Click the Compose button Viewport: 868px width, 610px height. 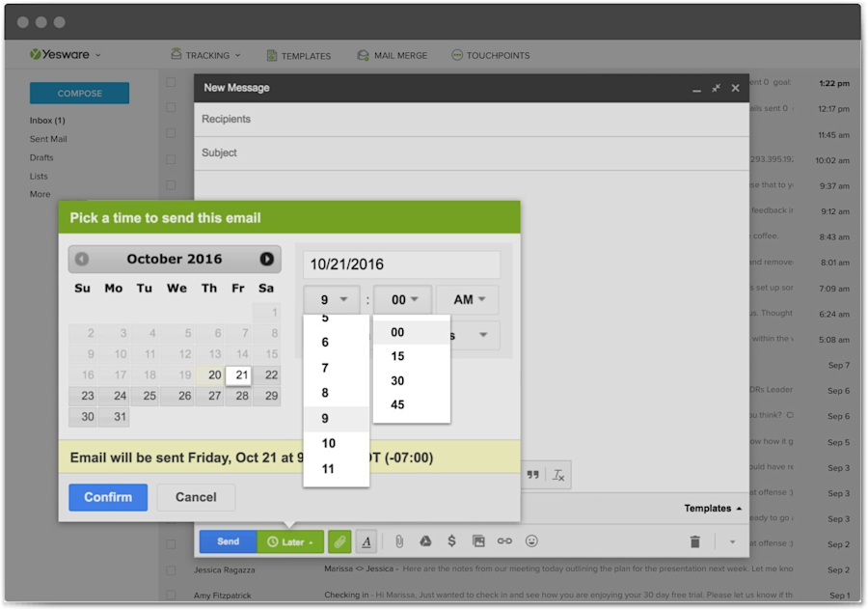point(79,93)
